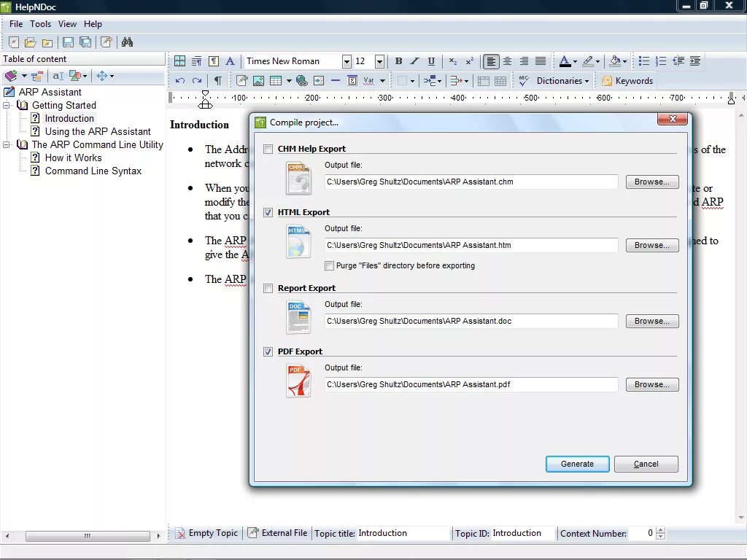Click the Increase indent icon
The height and width of the screenshot is (560, 747).
point(694,61)
